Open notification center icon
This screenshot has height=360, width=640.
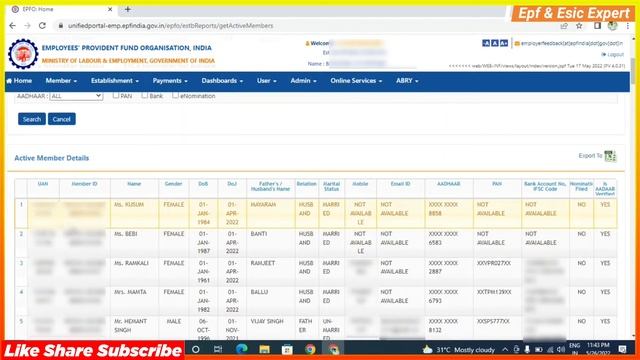(622, 349)
